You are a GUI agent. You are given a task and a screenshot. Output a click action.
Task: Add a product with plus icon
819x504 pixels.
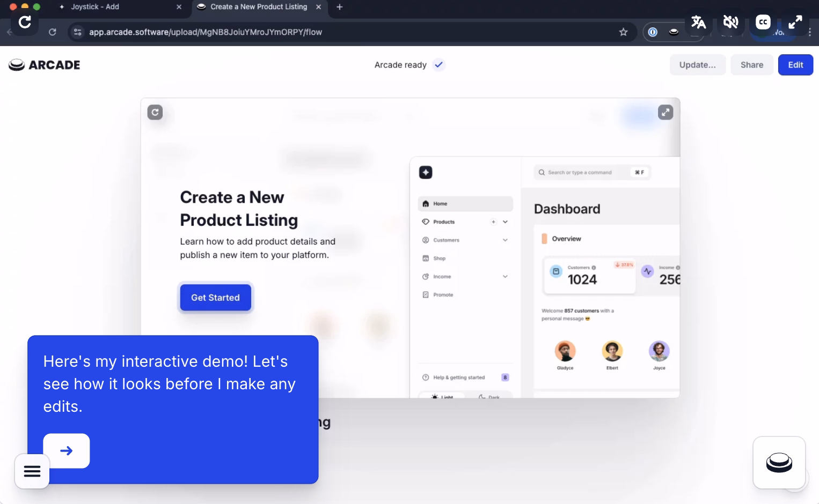(493, 222)
